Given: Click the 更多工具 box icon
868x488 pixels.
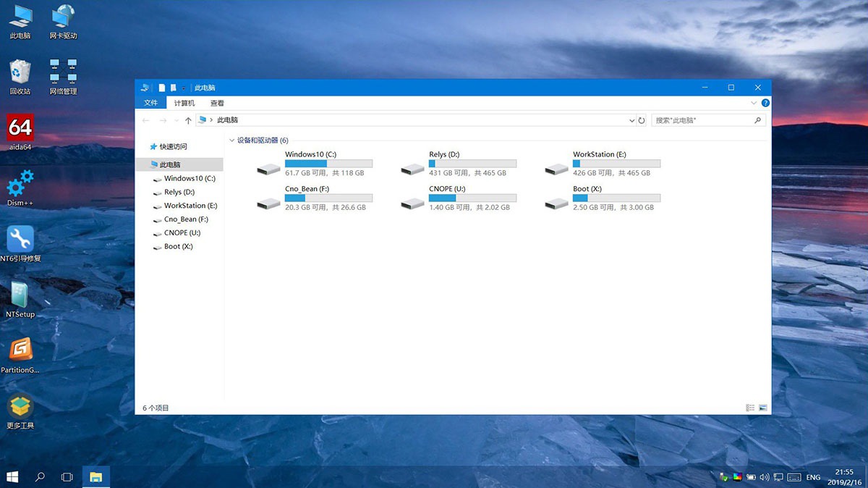Looking at the screenshot, I should click(x=20, y=406).
